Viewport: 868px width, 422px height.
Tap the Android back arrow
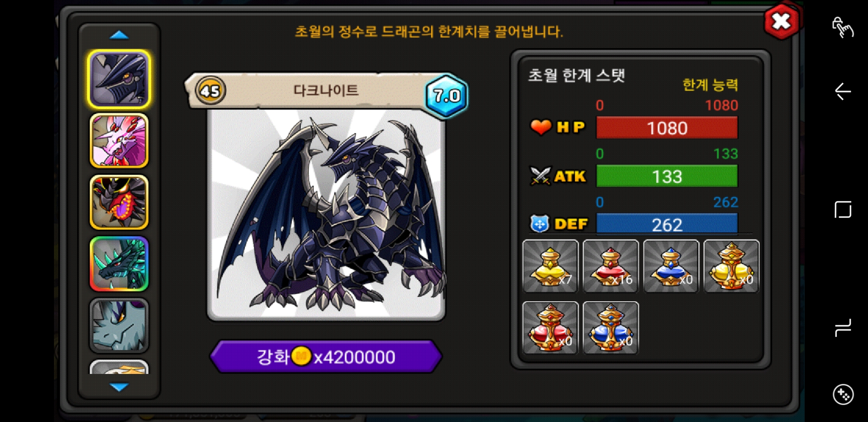[x=843, y=91]
